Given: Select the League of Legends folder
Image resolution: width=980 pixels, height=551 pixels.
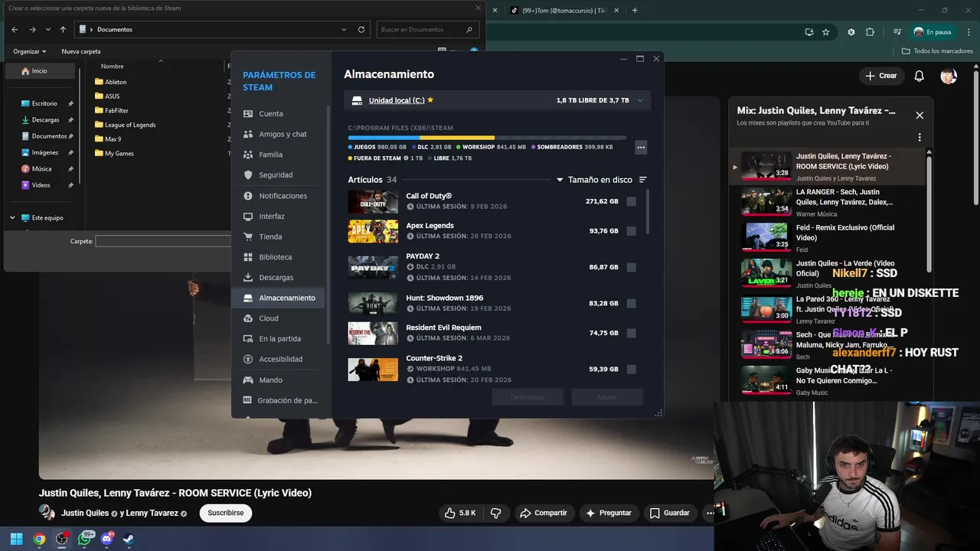Looking at the screenshot, I should click(x=125, y=125).
